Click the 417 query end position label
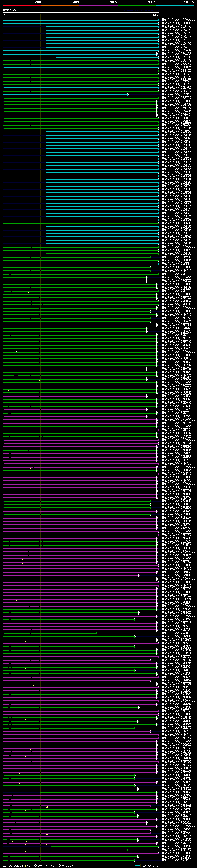 (x=155, y=15)
